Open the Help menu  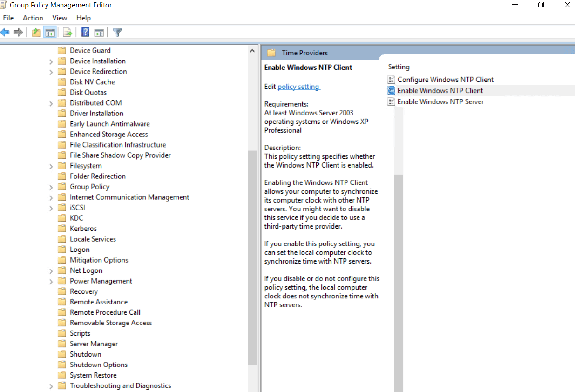[x=84, y=18]
